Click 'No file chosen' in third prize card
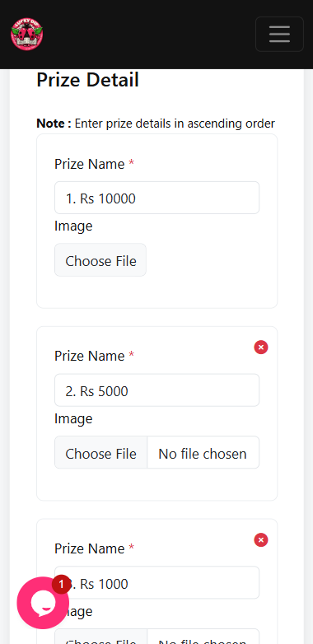The height and width of the screenshot is (644, 313). tap(203, 640)
